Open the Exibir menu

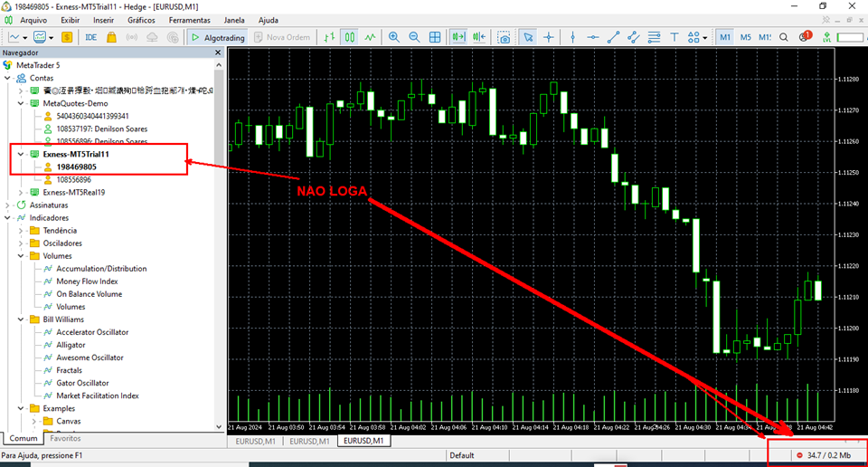point(70,20)
